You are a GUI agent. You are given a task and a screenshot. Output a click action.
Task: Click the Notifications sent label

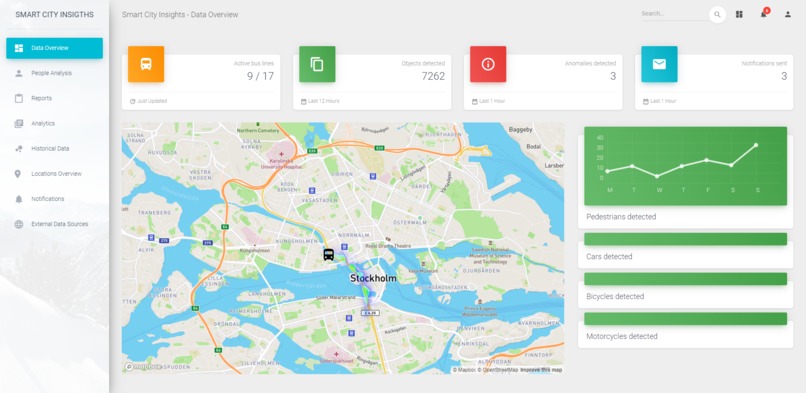point(764,64)
